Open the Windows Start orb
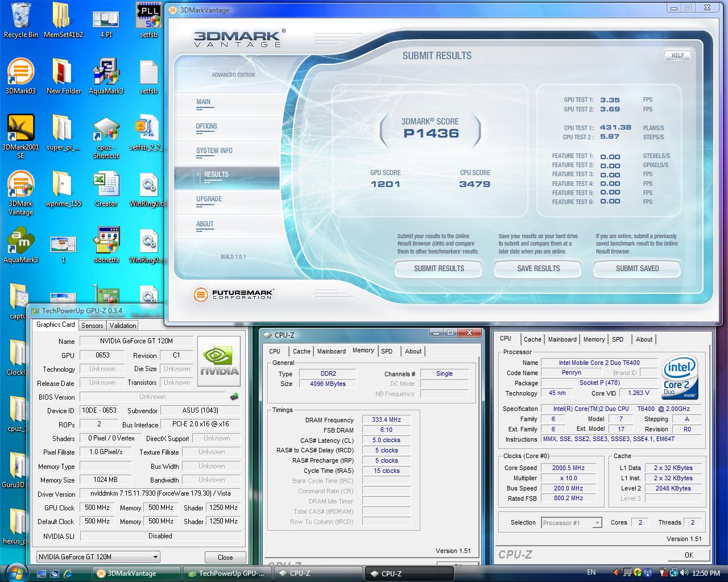Screen dimensions: 728x582 point(15,572)
